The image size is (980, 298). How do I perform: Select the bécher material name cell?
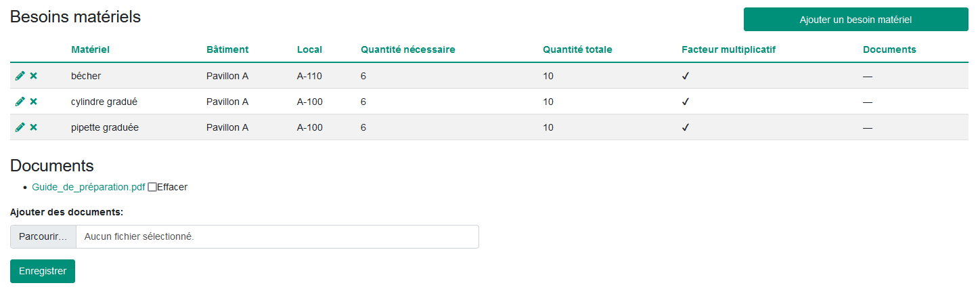coord(86,76)
